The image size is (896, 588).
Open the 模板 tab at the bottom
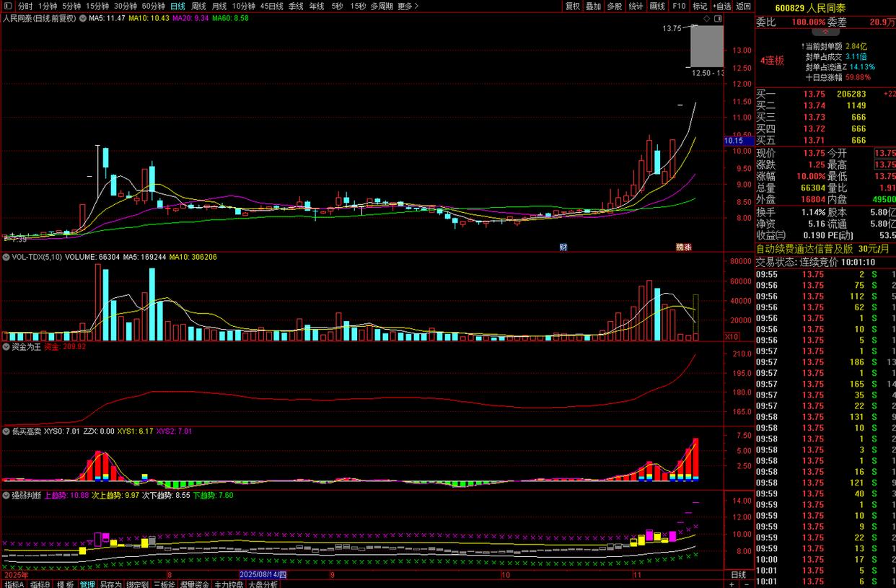pos(66,584)
